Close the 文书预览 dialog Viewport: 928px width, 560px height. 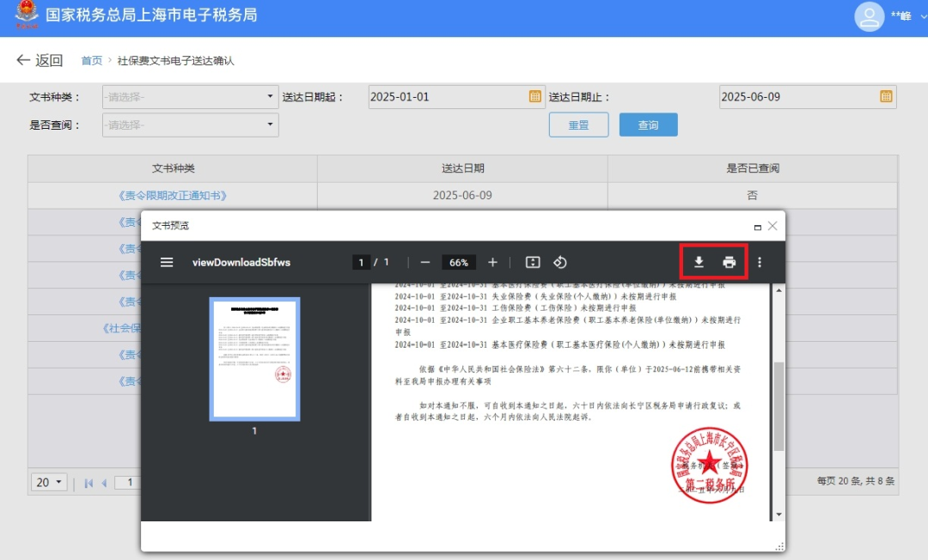point(772,226)
